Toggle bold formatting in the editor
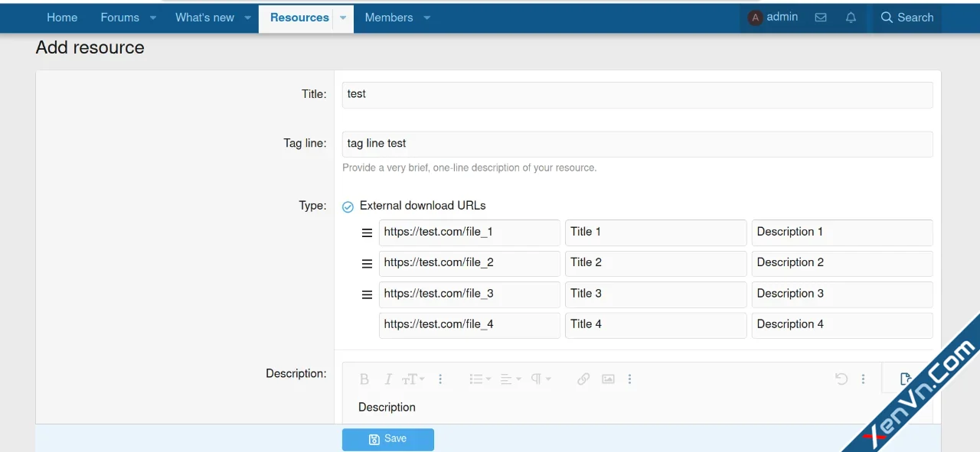This screenshot has height=452, width=980. tap(364, 379)
